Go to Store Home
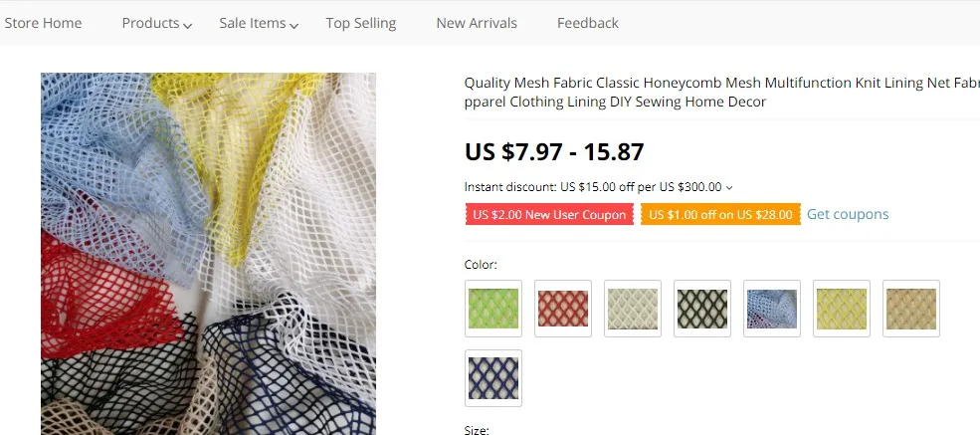 [x=43, y=23]
